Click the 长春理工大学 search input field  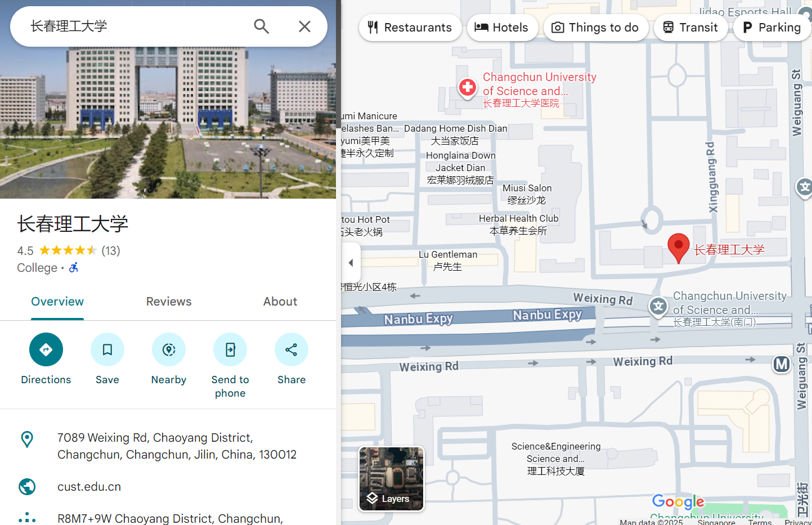(x=135, y=26)
